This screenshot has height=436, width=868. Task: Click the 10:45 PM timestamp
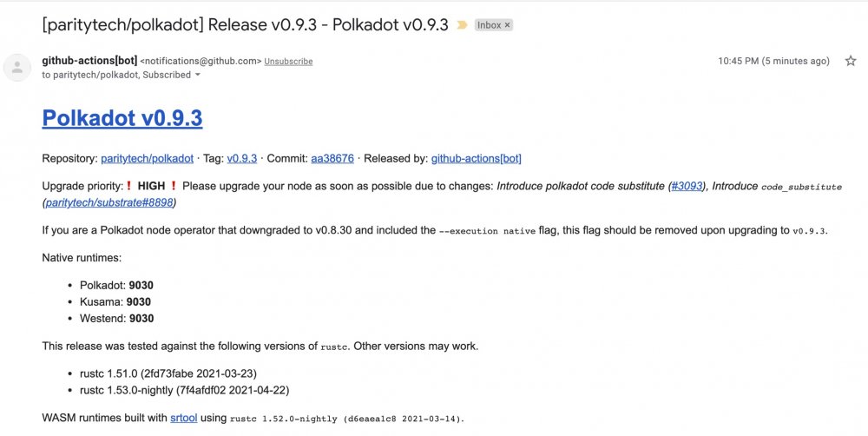pos(774,61)
